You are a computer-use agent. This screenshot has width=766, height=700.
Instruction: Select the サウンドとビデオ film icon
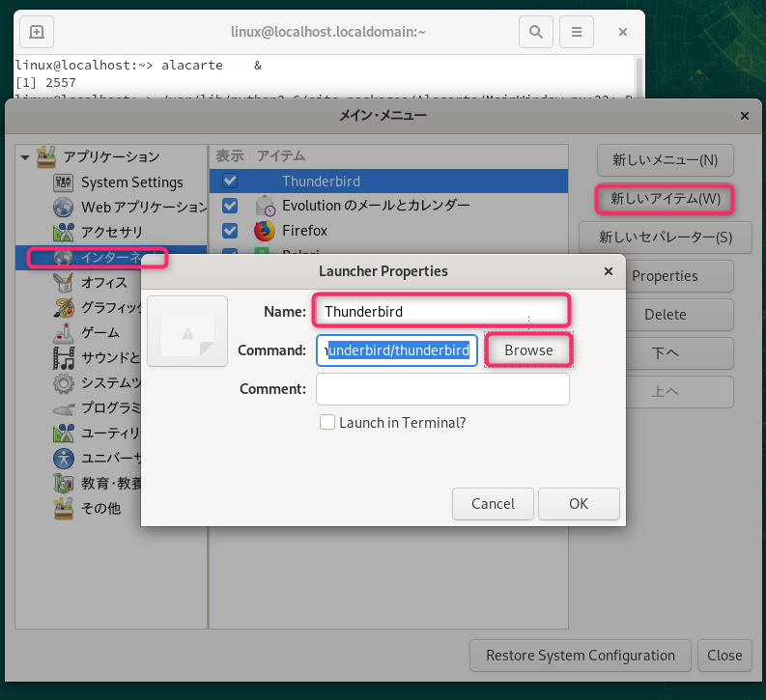64,358
